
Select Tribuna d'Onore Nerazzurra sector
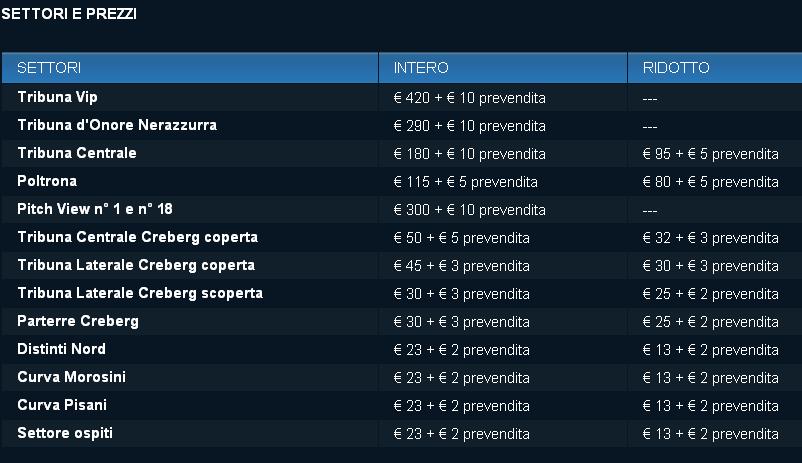tap(116, 125)
